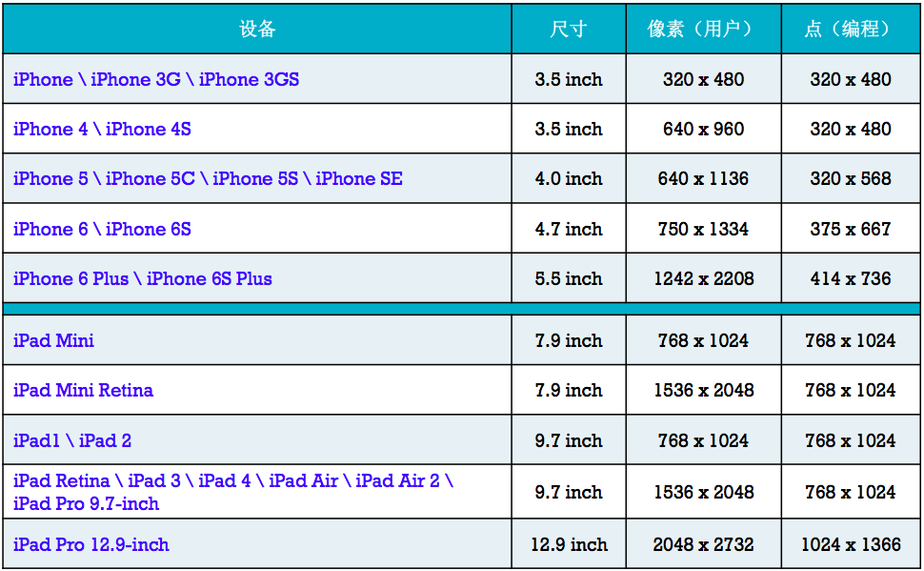
Task: Click the 320 x 480 points value for iPhone 3GS
Action: pos(851,80)
